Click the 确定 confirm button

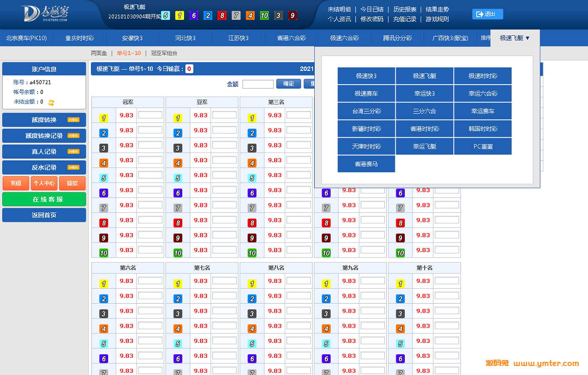[x=289, y=84]
